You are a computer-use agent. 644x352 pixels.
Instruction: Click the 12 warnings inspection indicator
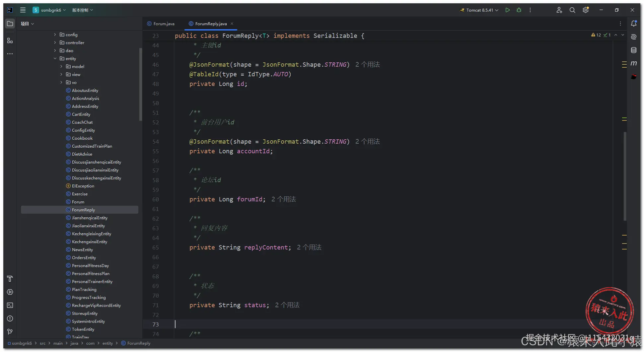point(596,35)
